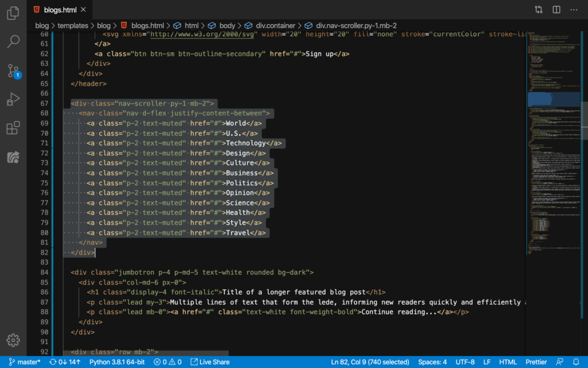The height and width of the screenshot is (368, 588).
Task: Change indentation via Spaces: 4
Action: (x=432, y=362)
